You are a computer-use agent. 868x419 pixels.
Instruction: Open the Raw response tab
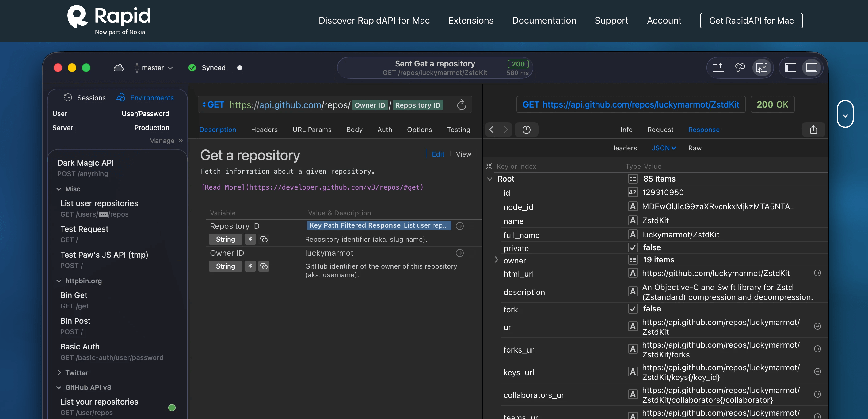(x=695, y=148)
